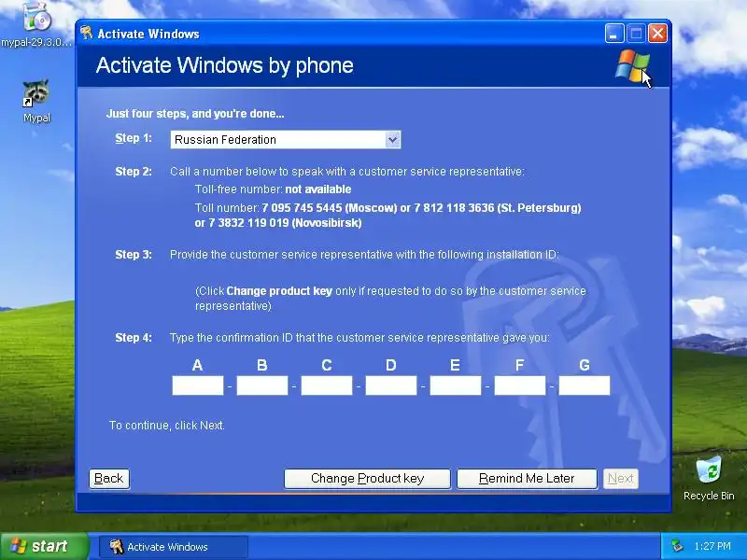The width and height of the screenshot is (747, 560).
Task: Click Change Product key button
Action: point(367,479)
